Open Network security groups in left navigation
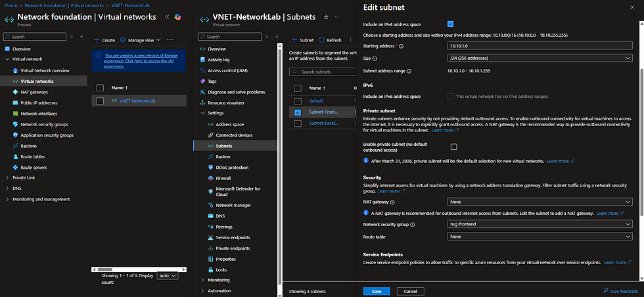 click(x=44, y=124)
